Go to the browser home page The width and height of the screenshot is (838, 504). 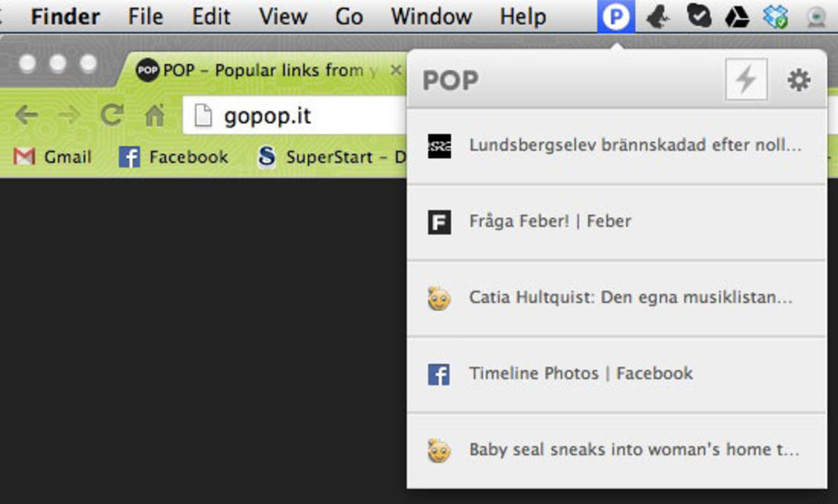(x=154, y=116)
